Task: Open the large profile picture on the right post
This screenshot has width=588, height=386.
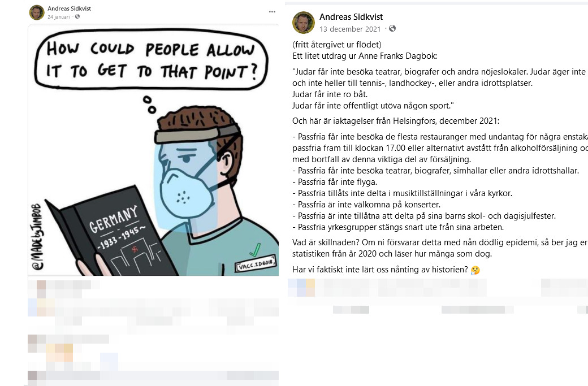Action: (304, 23)
